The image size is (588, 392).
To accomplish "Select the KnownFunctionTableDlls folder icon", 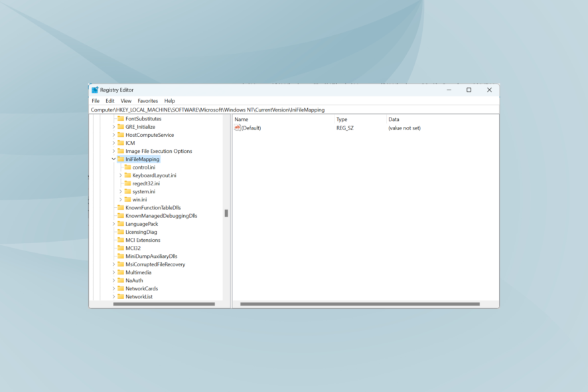I will click(121, 208).
